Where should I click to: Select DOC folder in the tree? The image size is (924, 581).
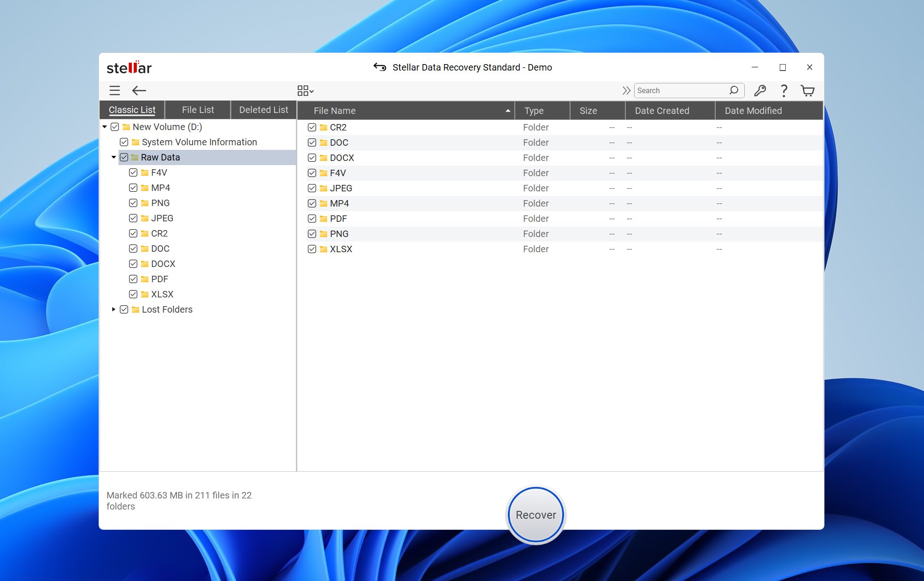pyautogui.click(x=160, y=249)
